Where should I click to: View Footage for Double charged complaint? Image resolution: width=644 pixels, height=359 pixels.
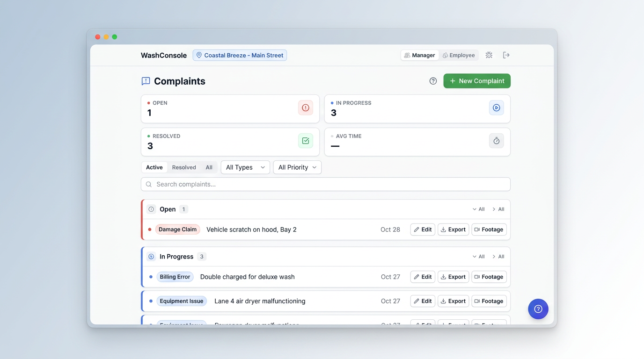tap(489, 277)
